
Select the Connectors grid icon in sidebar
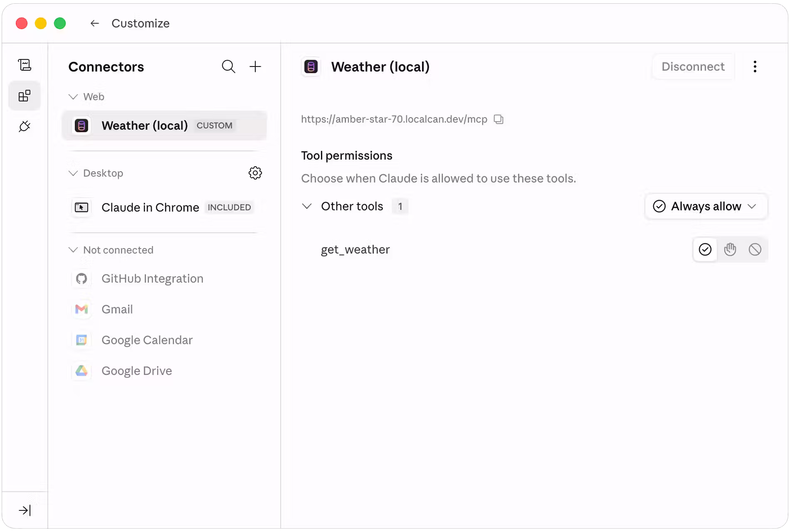(x=25, y=96)
